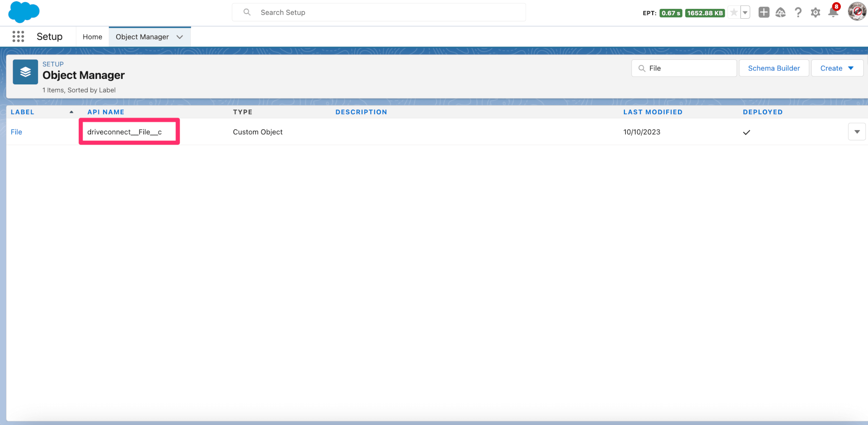
Task: Open the favorites list dropdown arrow
Action: [745, 13]
